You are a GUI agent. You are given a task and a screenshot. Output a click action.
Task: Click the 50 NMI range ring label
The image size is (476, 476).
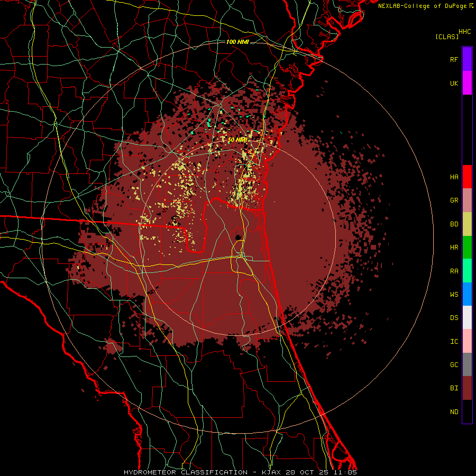pyautogui.click(x=237, y=140)
